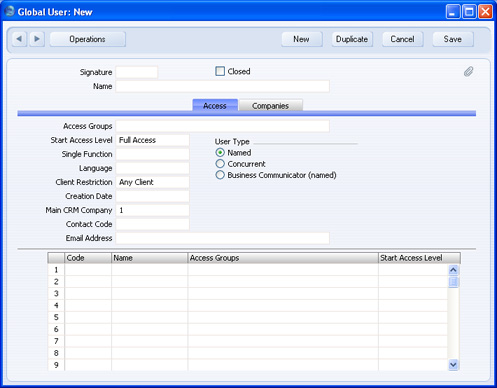Viewport: 497px width, 388px height.
Task: Select row number 4 in the table
Action: pos(56,305)
